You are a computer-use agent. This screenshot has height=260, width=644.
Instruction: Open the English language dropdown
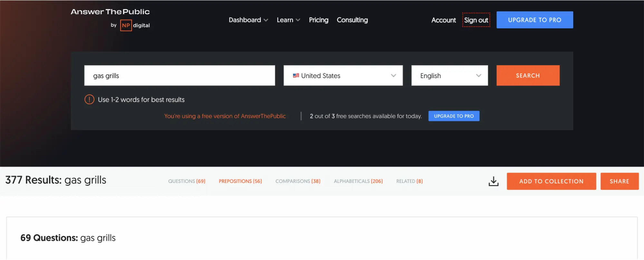pyautogui.click(x=449, y=75)
